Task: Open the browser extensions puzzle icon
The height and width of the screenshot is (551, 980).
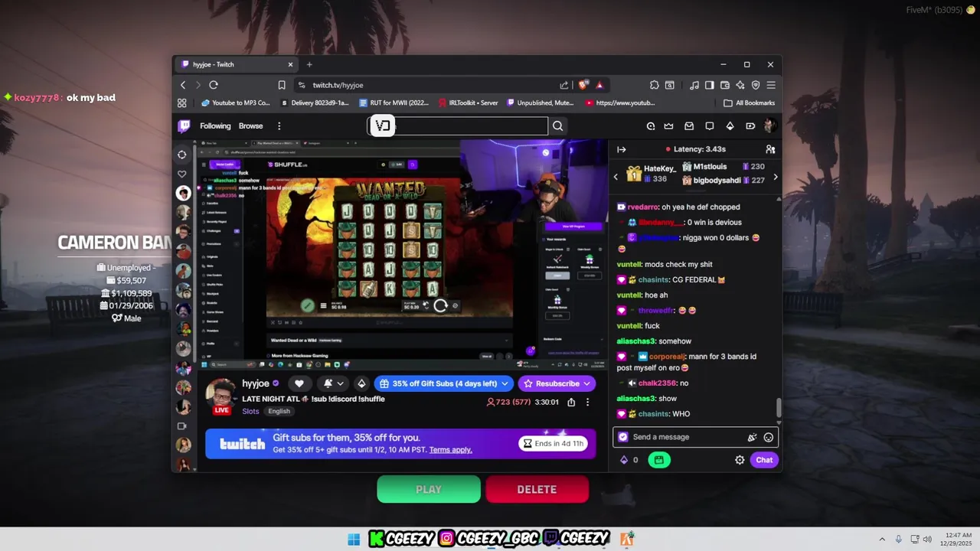Action: tap(654, 85)
